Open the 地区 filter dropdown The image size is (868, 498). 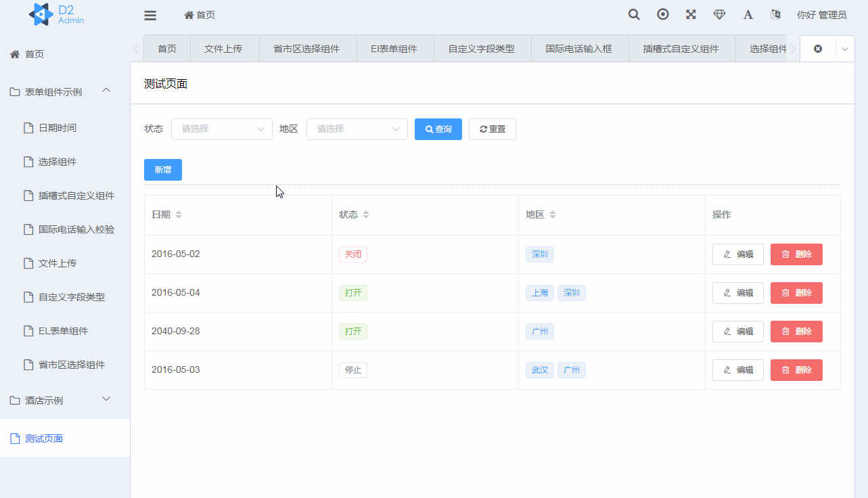click(x=357, y=129)
